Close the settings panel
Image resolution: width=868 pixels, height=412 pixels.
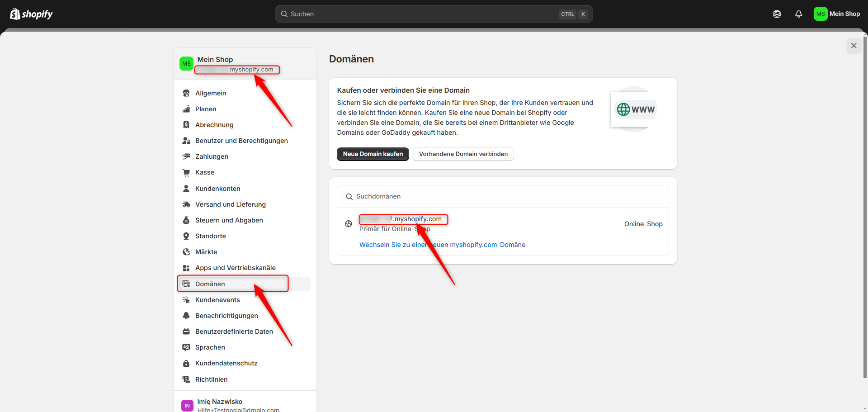click(854, 46)
